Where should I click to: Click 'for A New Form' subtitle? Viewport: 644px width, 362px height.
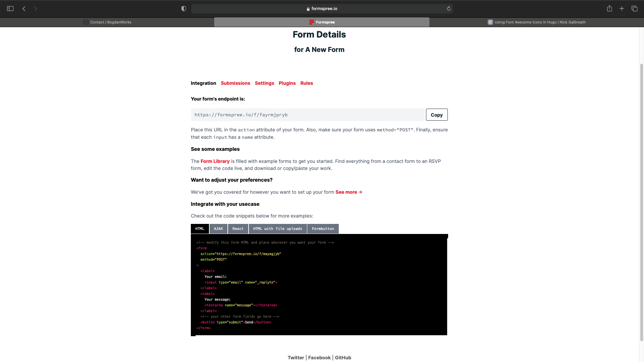319,50
